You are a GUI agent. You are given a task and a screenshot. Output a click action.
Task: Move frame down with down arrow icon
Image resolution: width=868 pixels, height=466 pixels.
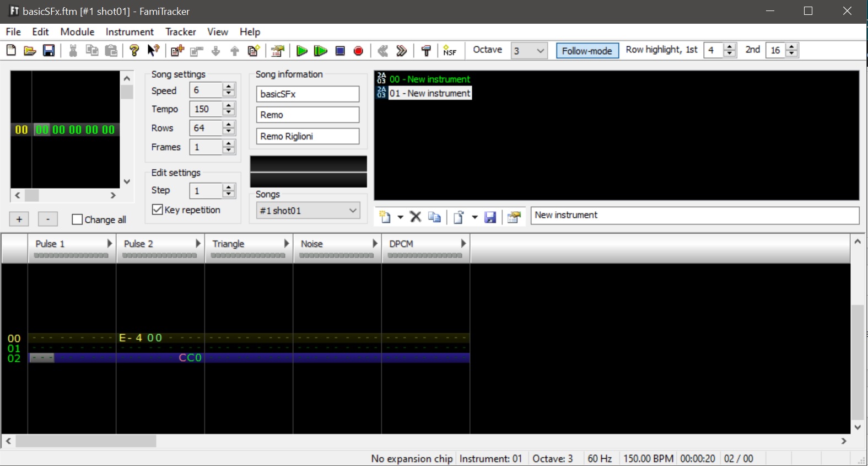(x=215, y=51)
